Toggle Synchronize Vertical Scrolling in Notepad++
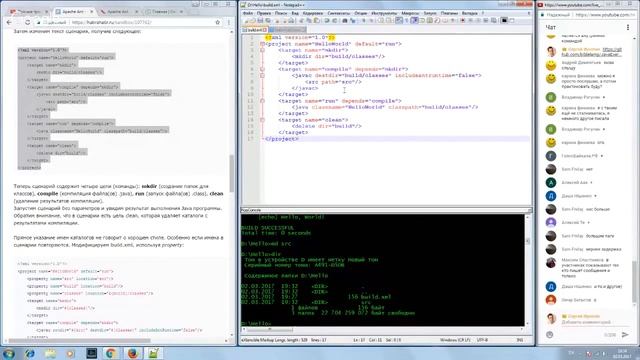This screenshot has width=640, height=360. (x=380, y=20)
